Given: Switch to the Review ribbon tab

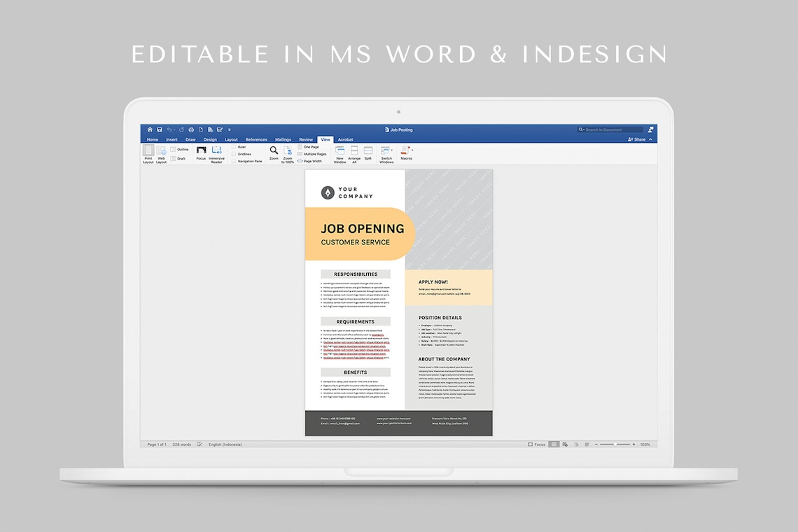Looking at the screenshot, I should pos(306,139).
